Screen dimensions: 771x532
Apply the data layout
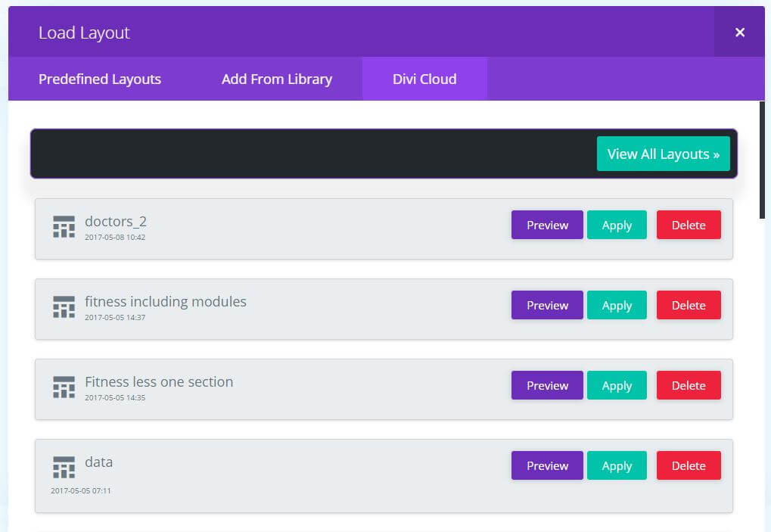pos(617,465)
